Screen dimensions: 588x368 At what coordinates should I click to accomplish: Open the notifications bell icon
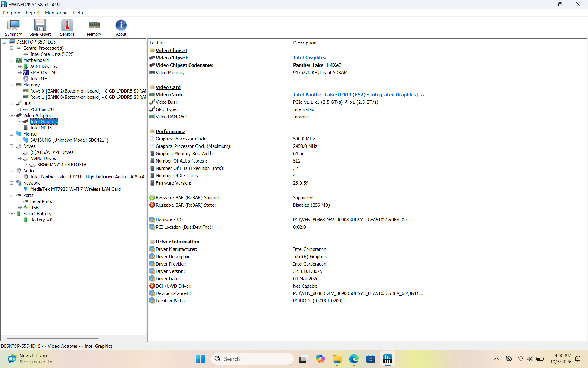coord(578,359)
